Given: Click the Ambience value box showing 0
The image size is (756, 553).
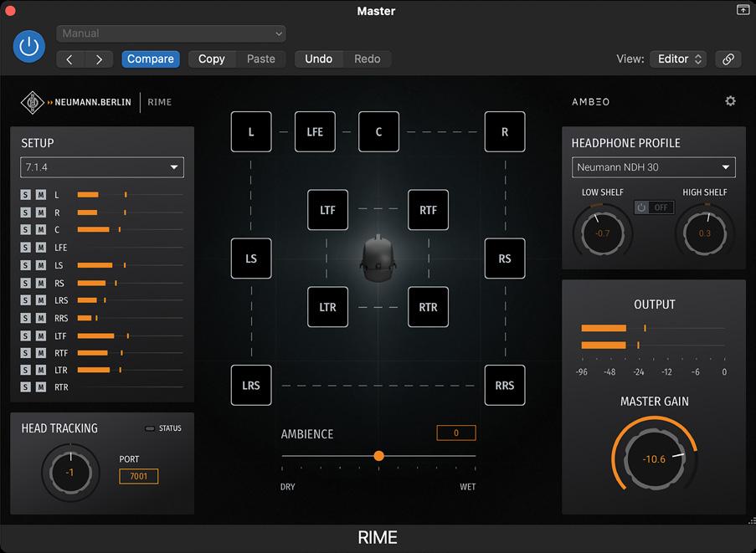Looking at the screenshot, I should [x=456, y=433].
